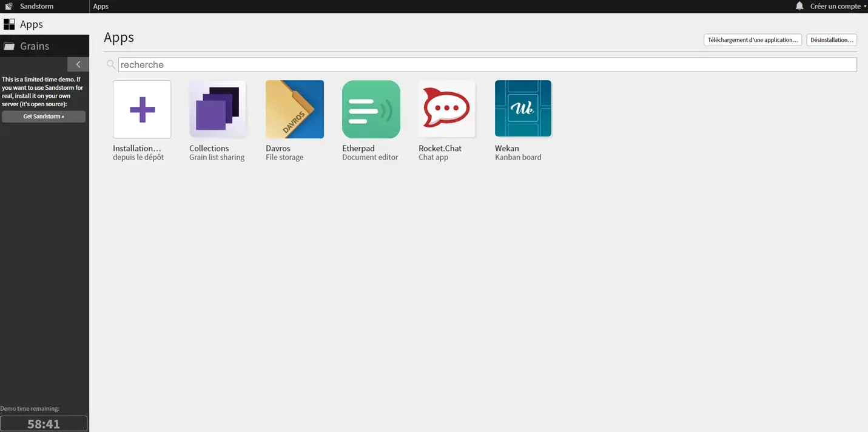Image resolution: width=868 pixels, height=432 pixels.
Task: Click the Davros label text
Action: click(278, 148)
